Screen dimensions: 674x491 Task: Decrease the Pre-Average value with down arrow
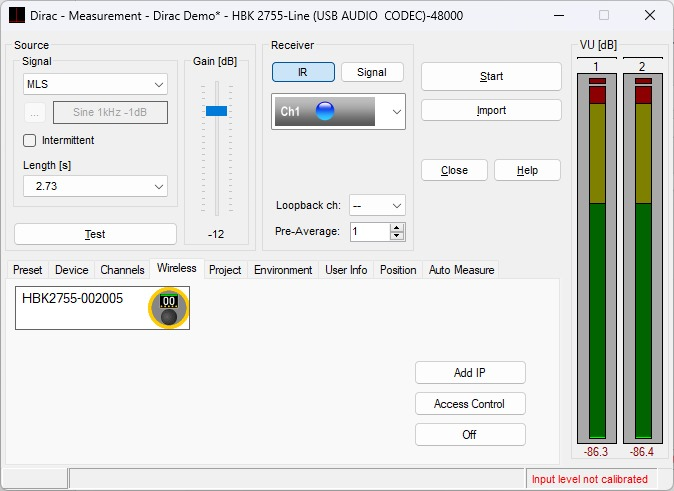(x=397, y=236)
